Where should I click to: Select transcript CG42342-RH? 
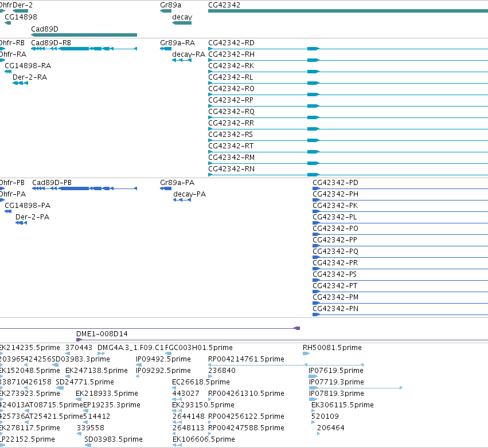click(x=231, y=54)
